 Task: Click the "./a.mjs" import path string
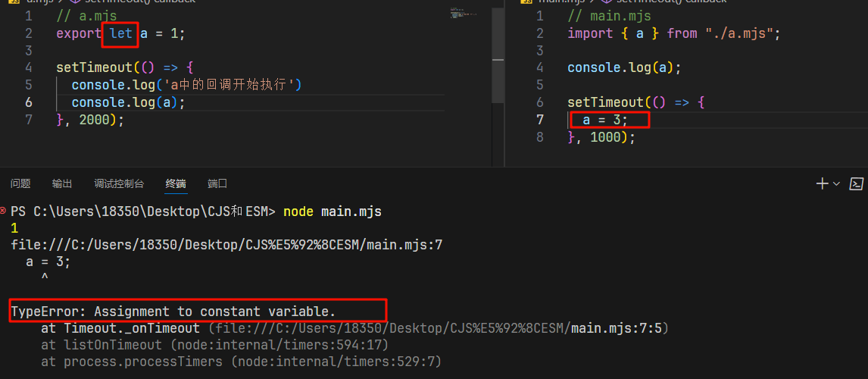pos(738,33)
